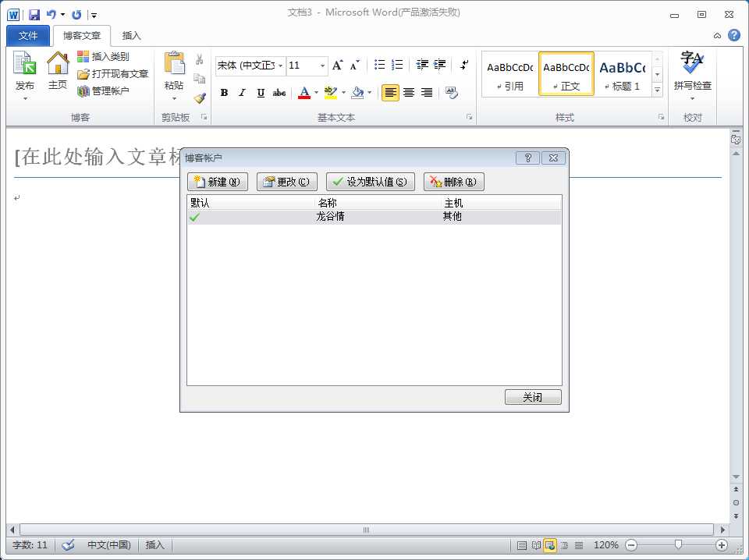This screenshot has width=749, height=560.
Task: Select the Normal (正文) style
Action: pos(566,75)
